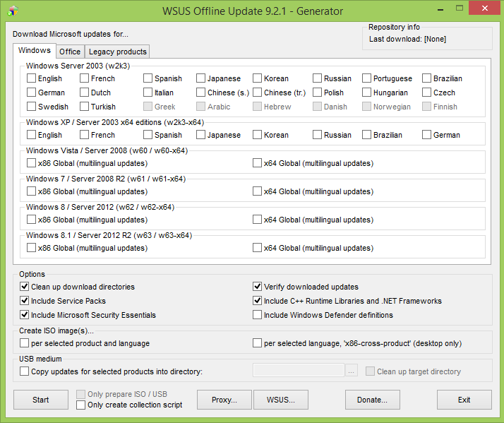Switch to the Office tab
The width and height of the screenshot is (504, 423).
coord(70,52)
